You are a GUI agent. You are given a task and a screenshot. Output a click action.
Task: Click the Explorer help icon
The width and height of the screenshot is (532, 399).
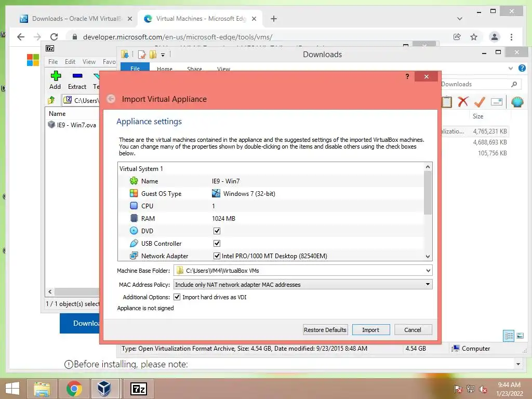coord(522,68)
